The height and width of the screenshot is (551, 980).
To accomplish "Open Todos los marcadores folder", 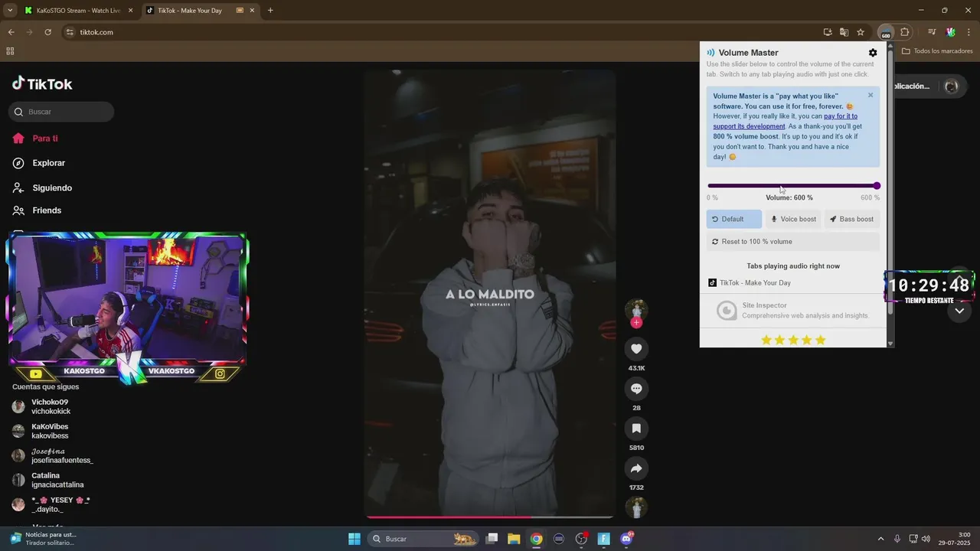I will pos(937,51).
